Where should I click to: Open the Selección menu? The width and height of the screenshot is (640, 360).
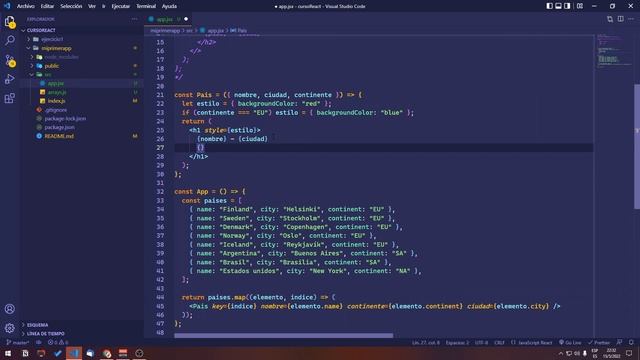point(71,6)
